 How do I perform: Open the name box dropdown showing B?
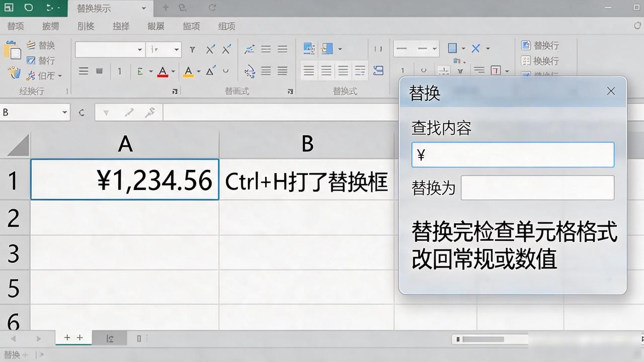[65, 112]
